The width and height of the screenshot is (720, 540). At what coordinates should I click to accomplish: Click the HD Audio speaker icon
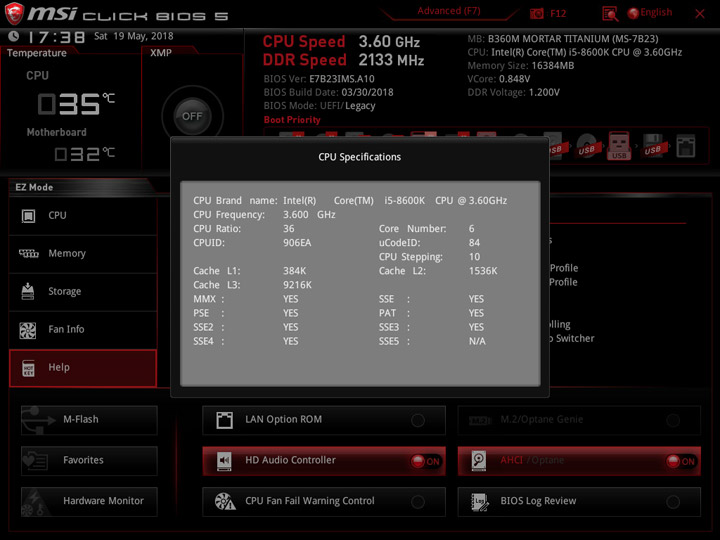coord(225,461)
